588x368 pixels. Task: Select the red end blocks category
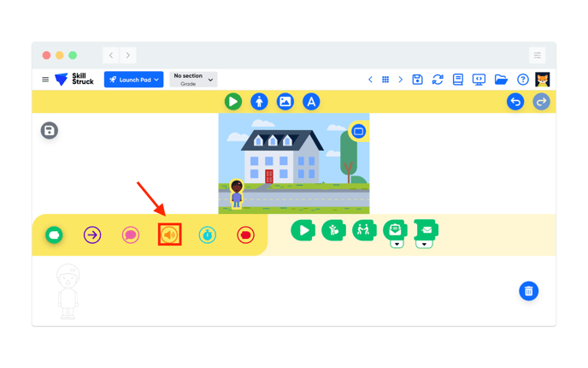click(246, 234)
